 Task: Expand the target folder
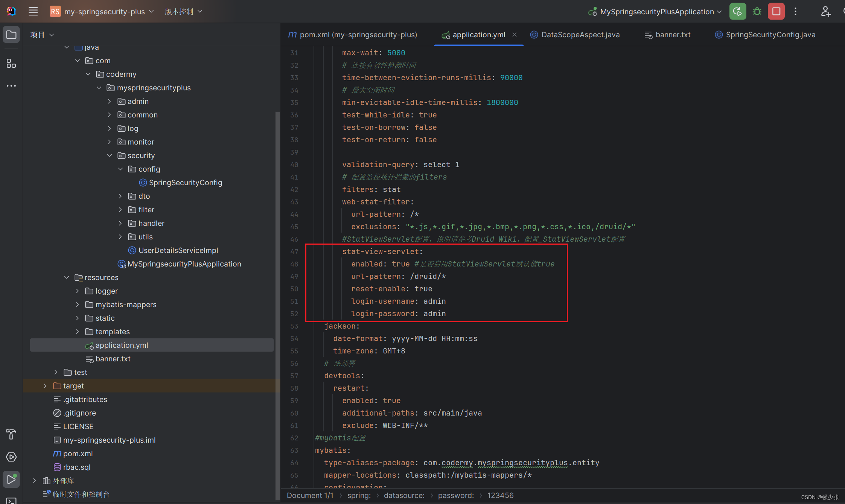pos(45,386)
